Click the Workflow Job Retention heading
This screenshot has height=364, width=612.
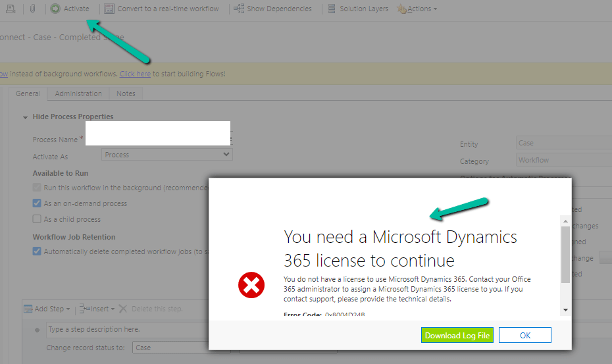click(x=74, y=237)
